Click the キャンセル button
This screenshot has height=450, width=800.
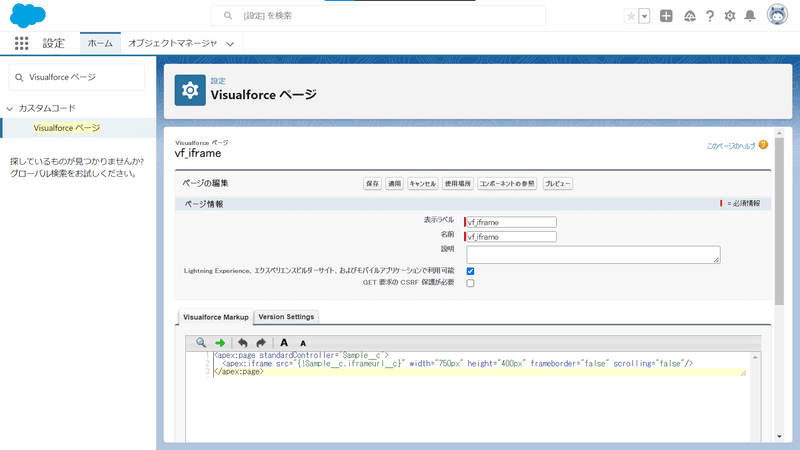point(422,184)
